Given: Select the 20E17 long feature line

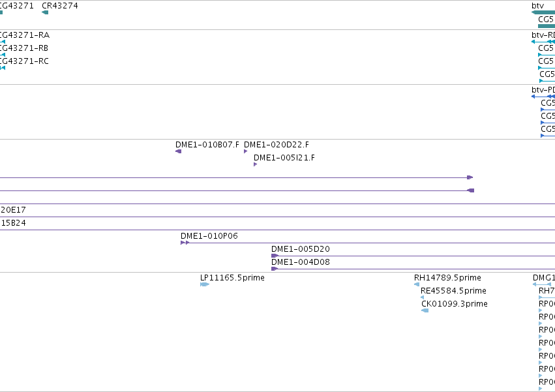Looking at the screenshot, I should tap(278, 217).
